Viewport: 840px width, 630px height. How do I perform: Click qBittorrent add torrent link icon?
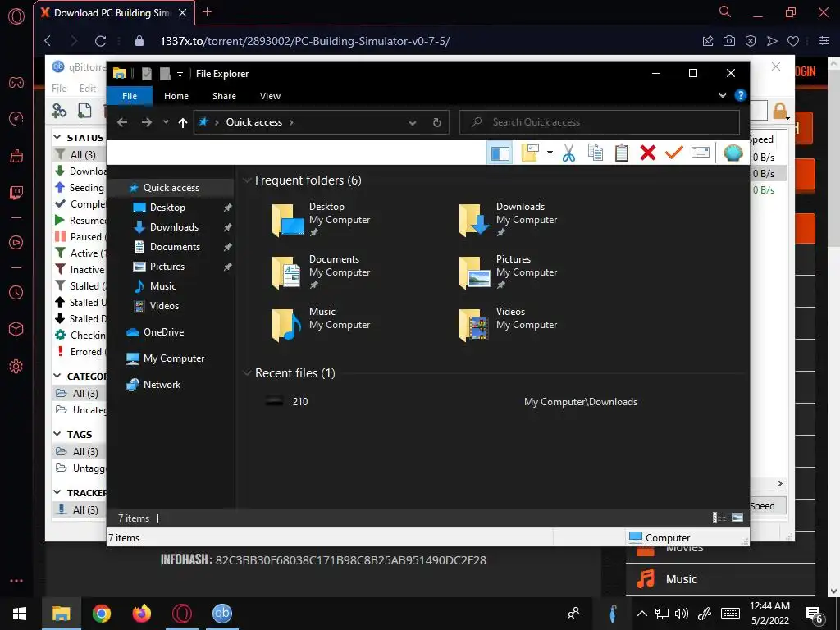pos(59,111)
